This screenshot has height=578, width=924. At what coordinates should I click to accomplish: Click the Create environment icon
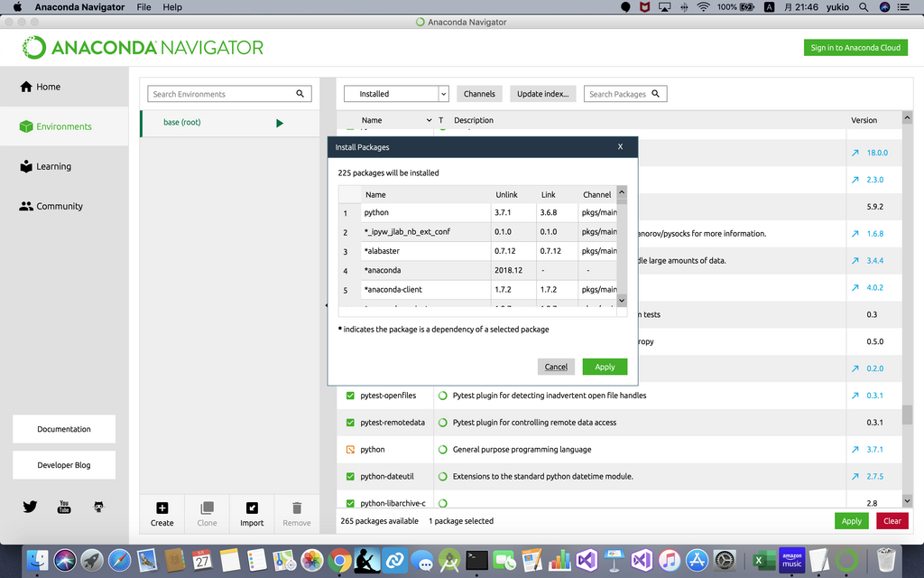[162, 508]
